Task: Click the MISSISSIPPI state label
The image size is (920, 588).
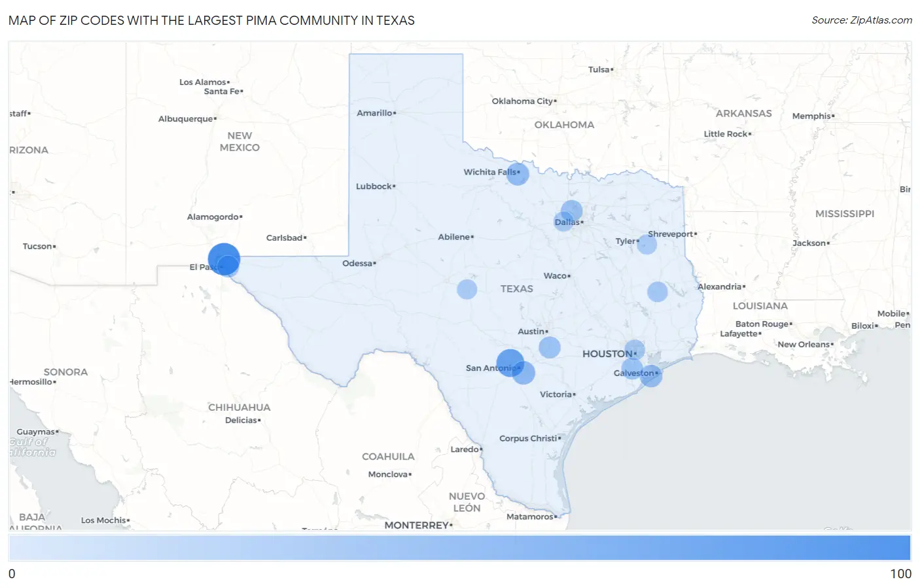Action: point(845,214)
